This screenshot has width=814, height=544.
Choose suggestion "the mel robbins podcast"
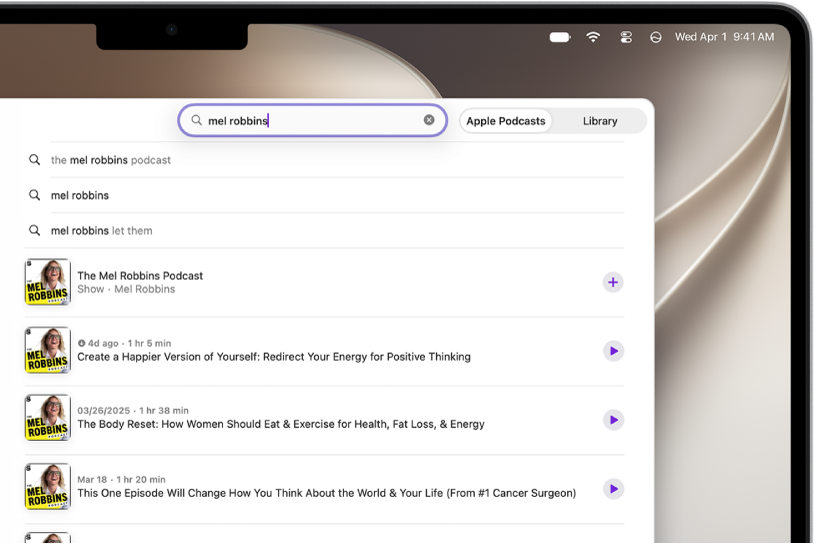[111, 160]
